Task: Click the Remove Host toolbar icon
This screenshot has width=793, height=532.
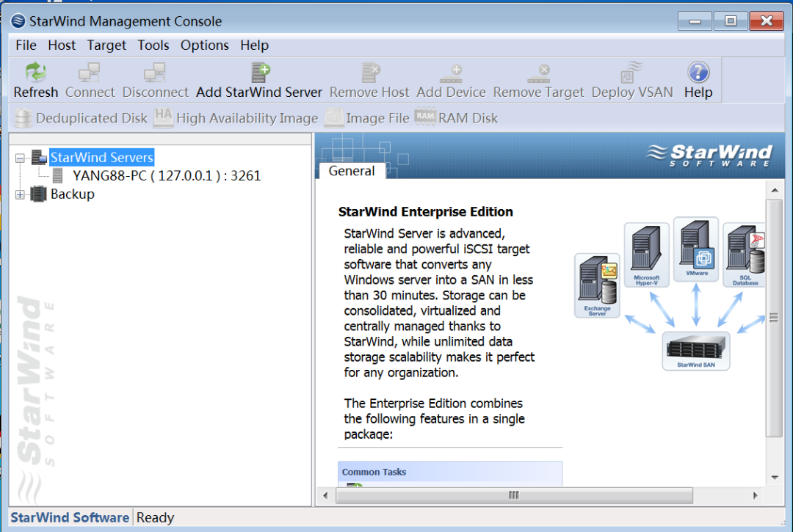Action: click(x=370, y=72)
